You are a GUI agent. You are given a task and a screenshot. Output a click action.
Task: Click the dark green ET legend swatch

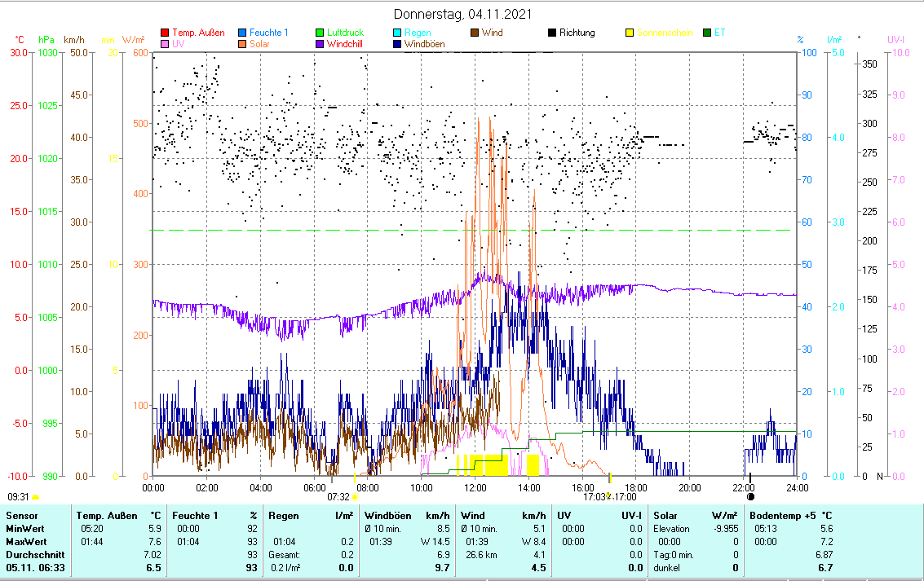click(x=707, y=33)
